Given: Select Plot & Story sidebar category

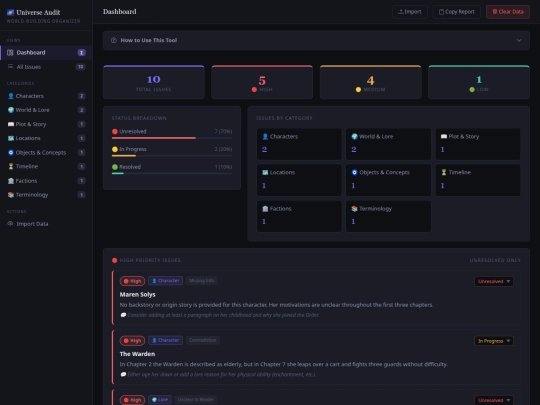Looking at the screenshot, I should click(x=46, y=124).
